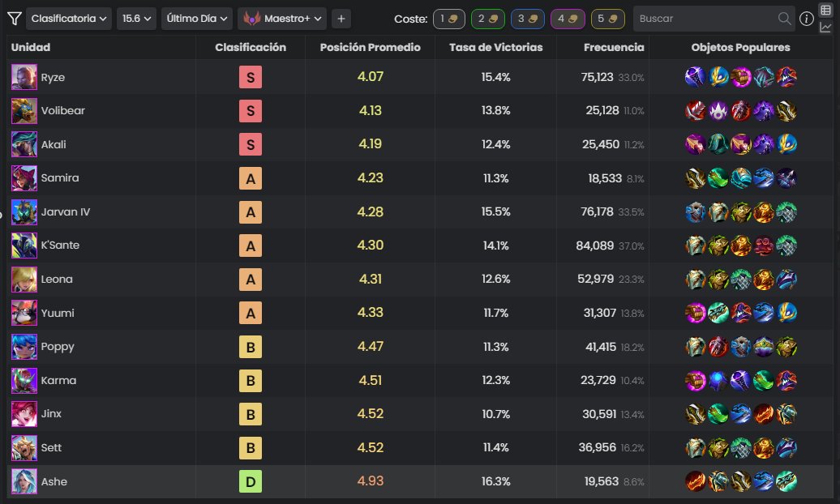Click Volibear's second popular item icon
Viewport: 840px width, 504px height.
(718, 111)
